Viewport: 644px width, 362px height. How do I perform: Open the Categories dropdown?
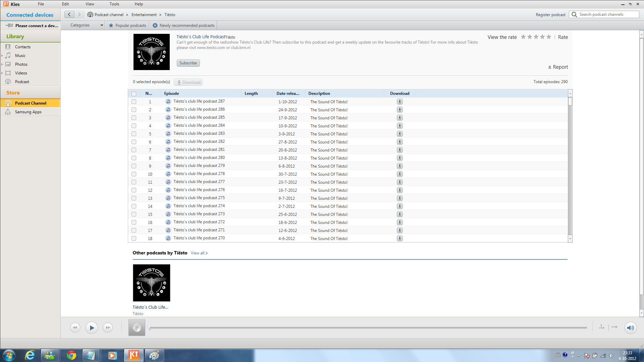[x=86, y=25]
